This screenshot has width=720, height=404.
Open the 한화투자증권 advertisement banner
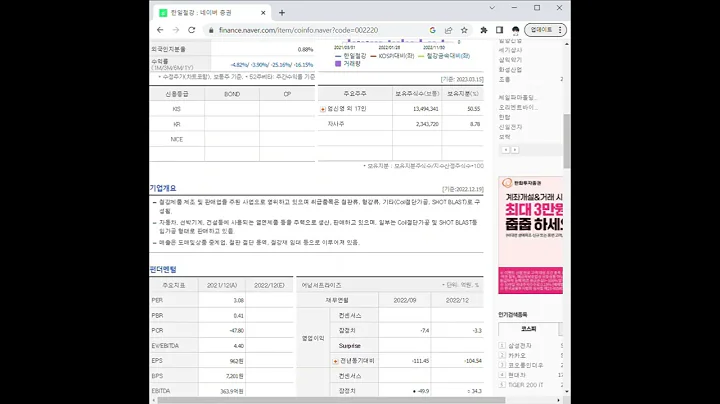click(530, 235)
